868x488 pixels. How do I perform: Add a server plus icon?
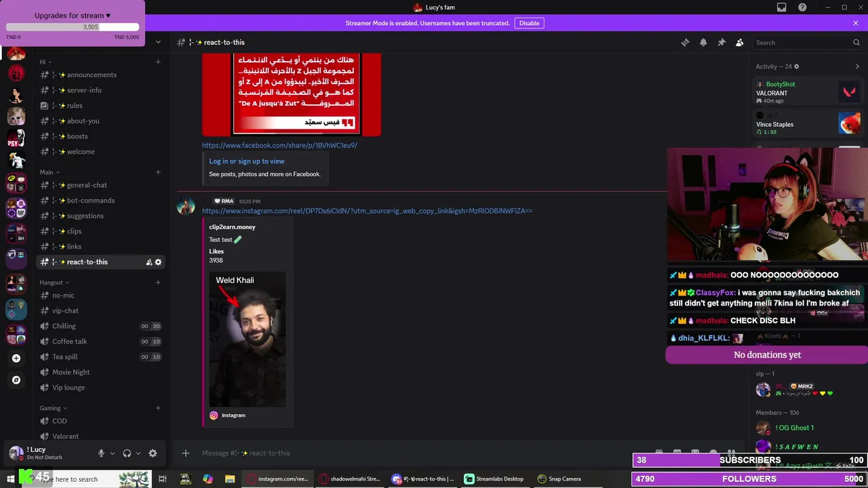(16, 358)
